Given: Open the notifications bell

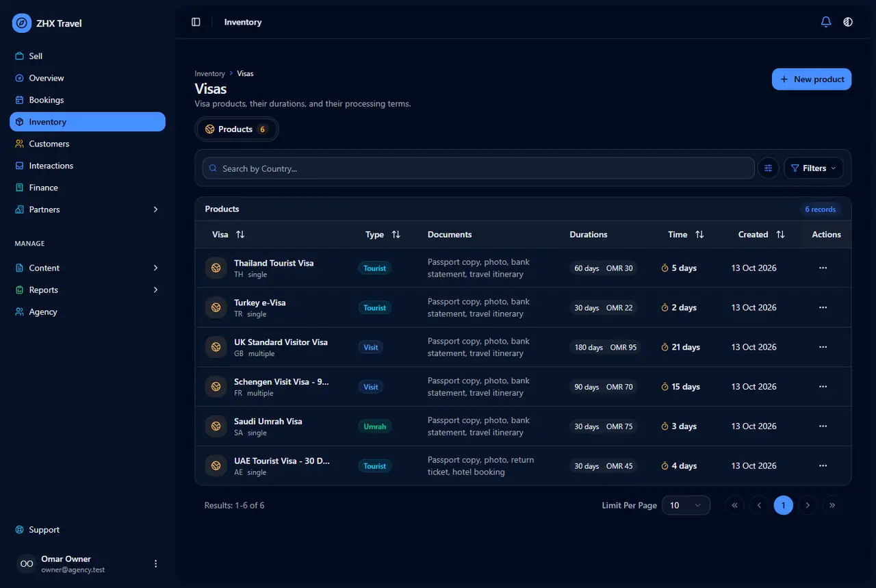Looking at the screenshot, I should point(826,22).
